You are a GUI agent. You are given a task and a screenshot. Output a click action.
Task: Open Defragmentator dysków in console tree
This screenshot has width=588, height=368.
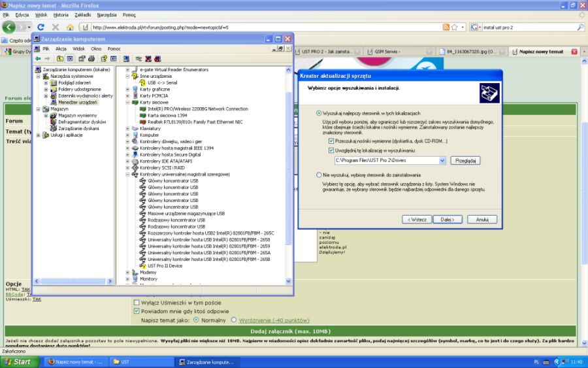pyautogui.click(x=82, y=122)
